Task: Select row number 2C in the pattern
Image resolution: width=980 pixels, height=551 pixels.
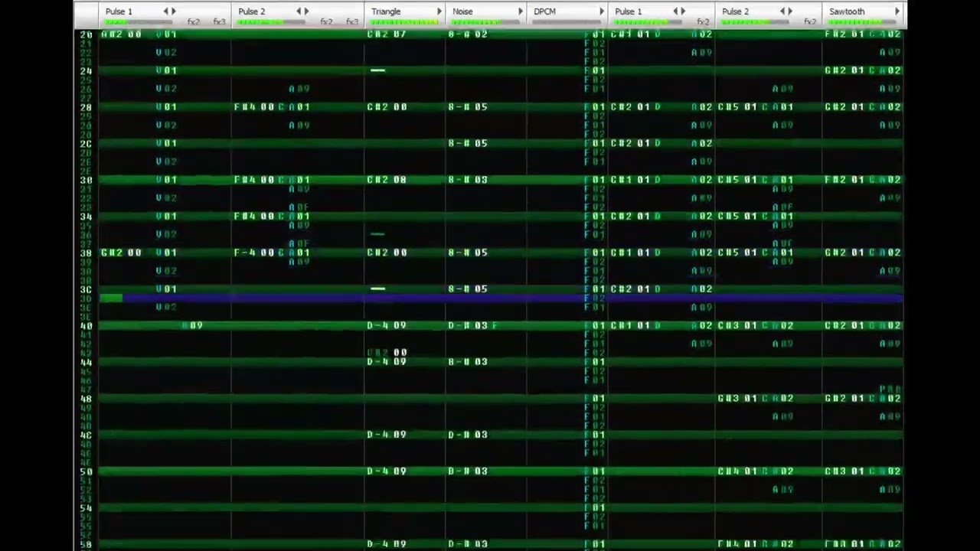Action: [86, 143]
